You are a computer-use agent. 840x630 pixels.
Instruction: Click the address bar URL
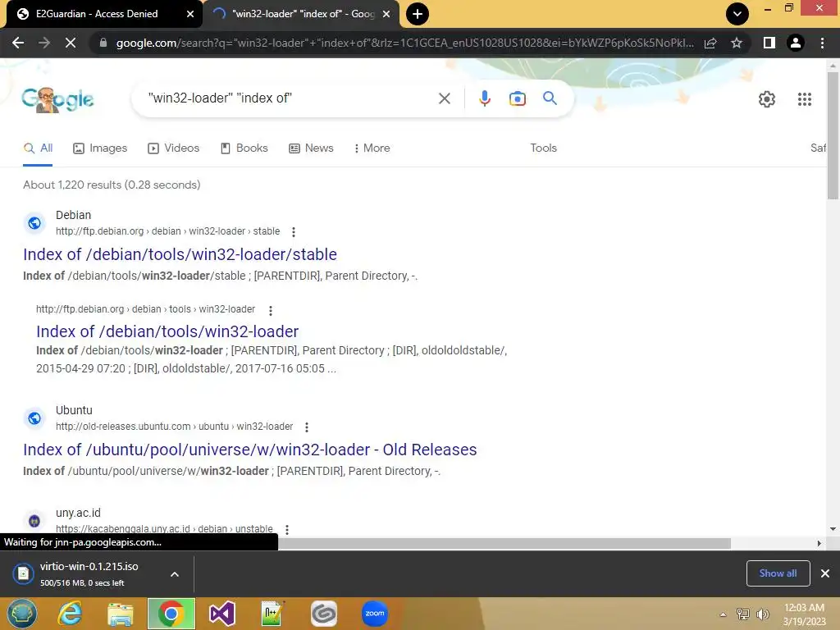pyautogui.click(x=405, y=43)
